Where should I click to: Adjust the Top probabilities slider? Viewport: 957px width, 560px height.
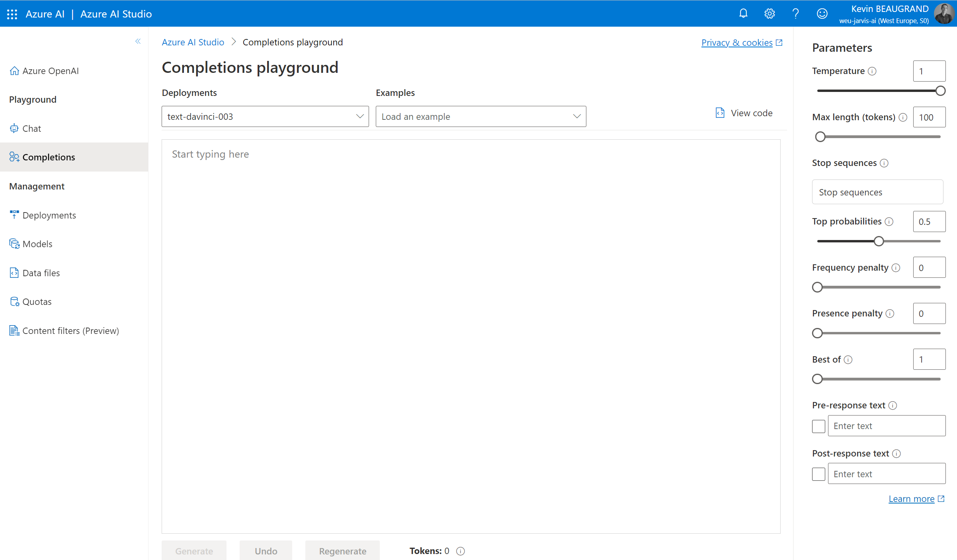click(x=879, y=241)
